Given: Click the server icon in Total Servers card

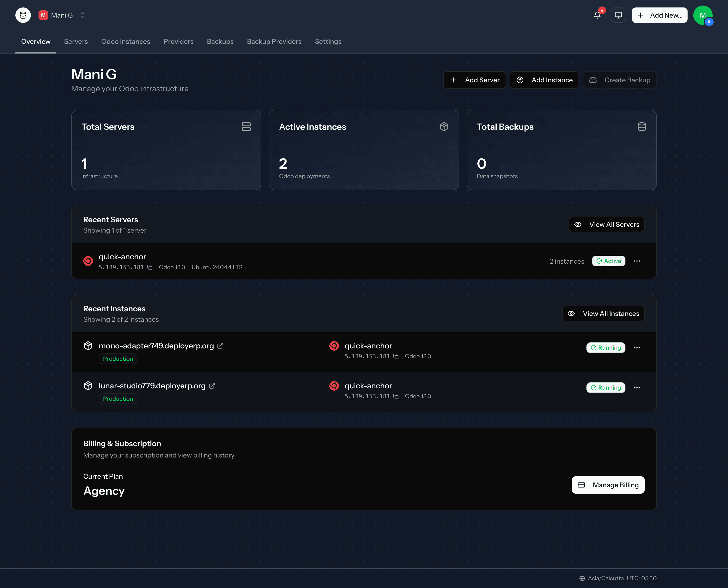Looking at the screenshot, I should [246, 127].
